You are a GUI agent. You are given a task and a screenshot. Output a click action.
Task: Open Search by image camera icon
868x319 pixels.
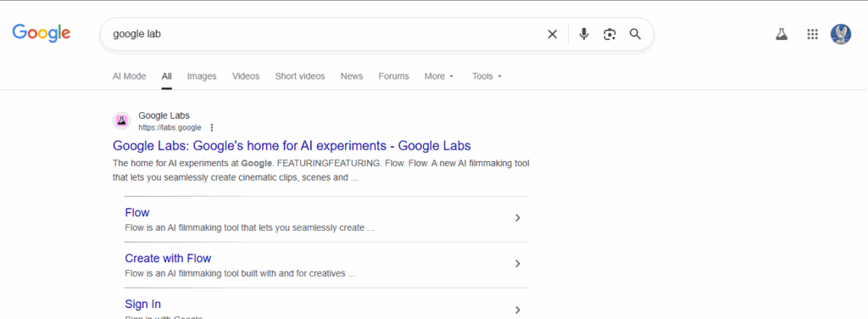click(x=609, y=34)
